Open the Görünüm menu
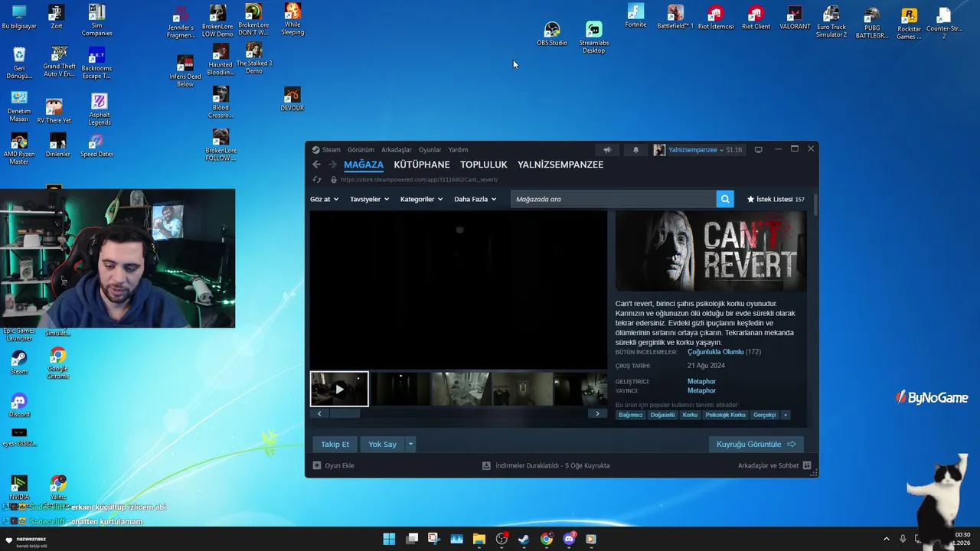This screenshot has width=980, height=551. pyautogui.click(x=361, y=150)
